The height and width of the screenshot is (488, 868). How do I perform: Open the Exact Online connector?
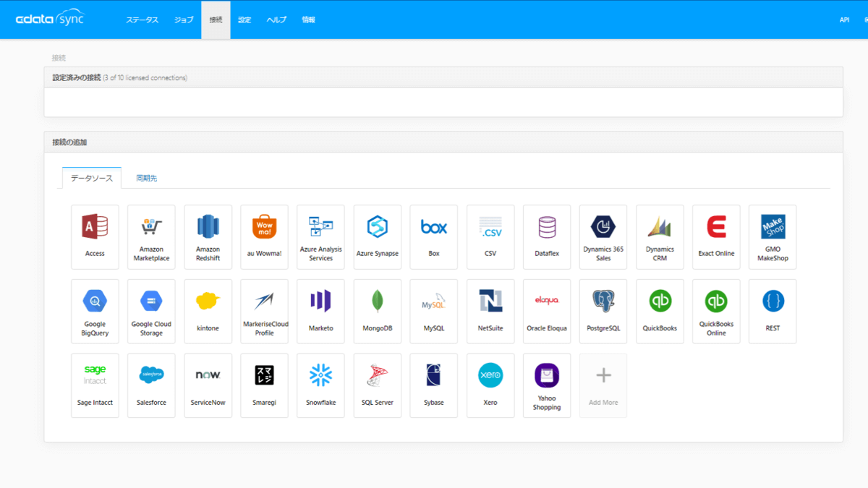(716, 237)
